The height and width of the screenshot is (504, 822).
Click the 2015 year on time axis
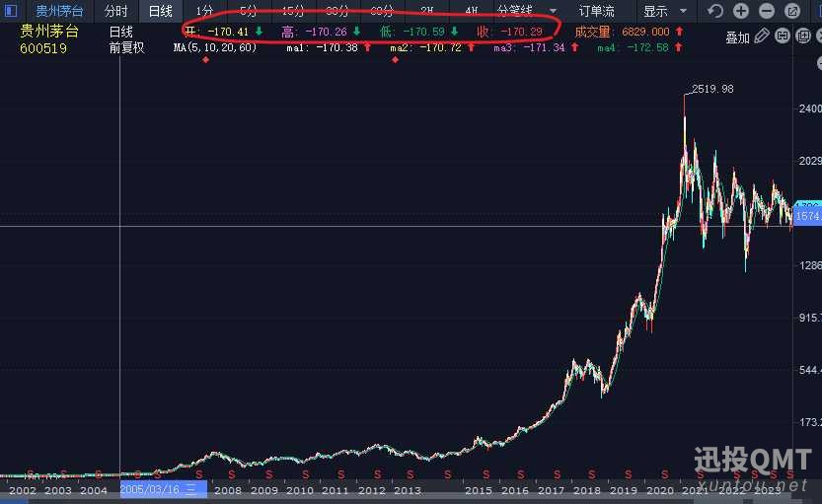tap(478, 490)
